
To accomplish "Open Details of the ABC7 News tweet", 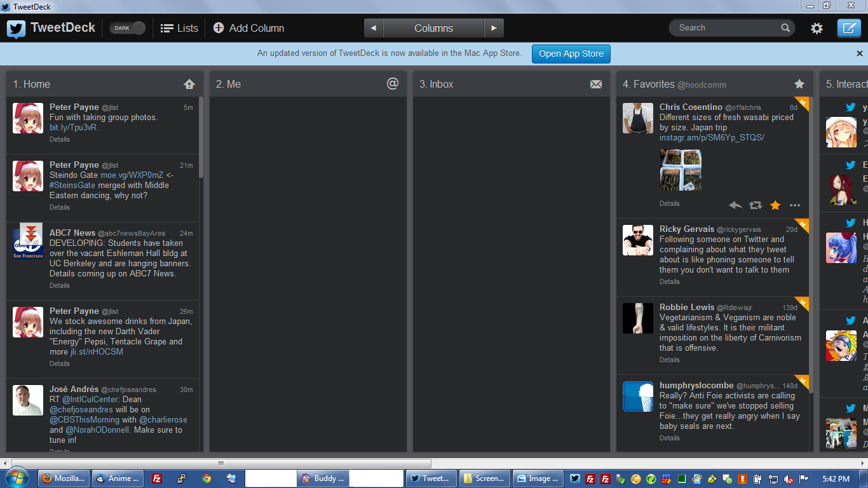I will (x=60, y=285).
